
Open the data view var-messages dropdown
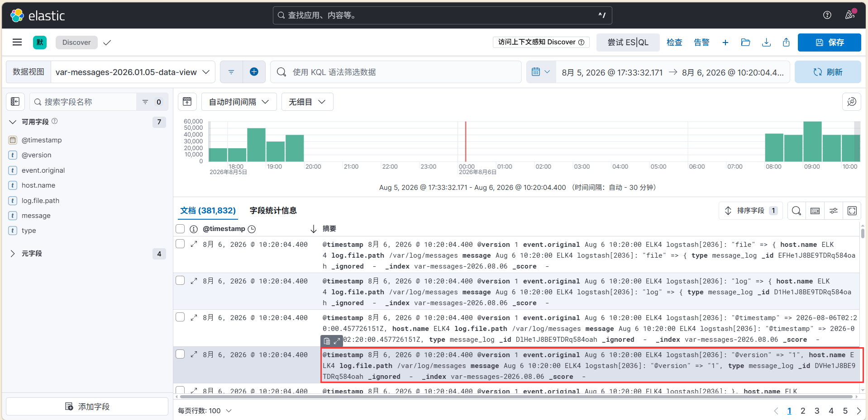[133, 72]
